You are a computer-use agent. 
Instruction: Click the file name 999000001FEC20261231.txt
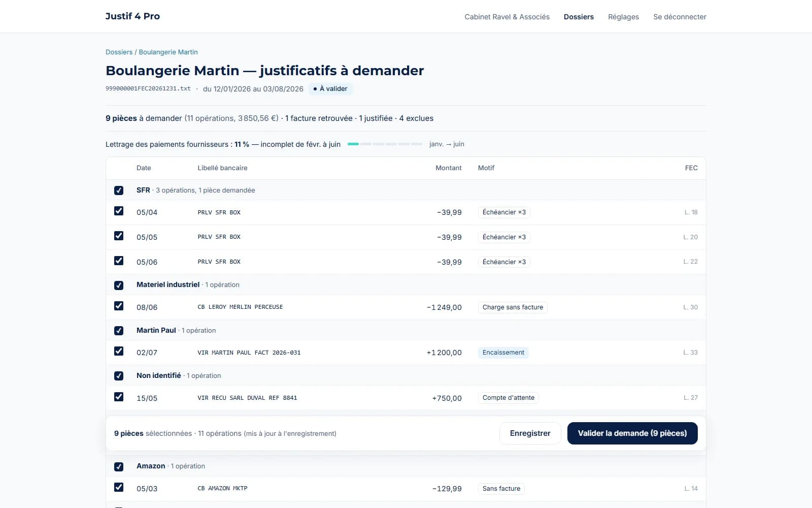point(148,88)
